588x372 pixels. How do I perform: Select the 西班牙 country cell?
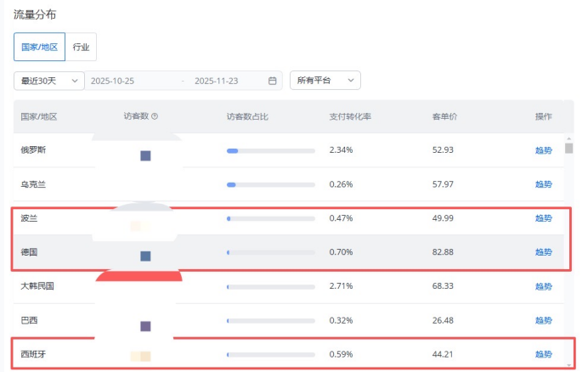(33, 354)
